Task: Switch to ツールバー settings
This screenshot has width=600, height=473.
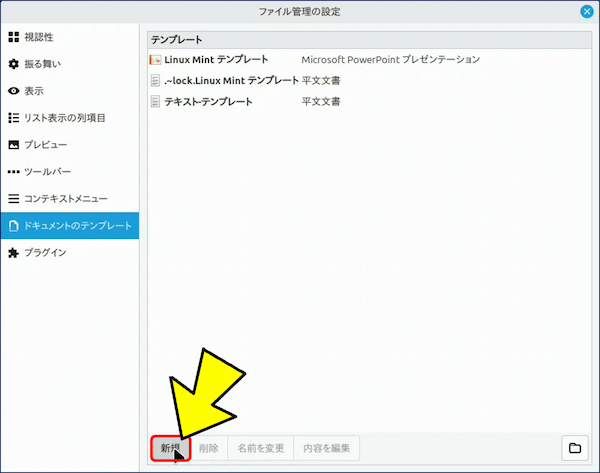Action: coord(70,171)
